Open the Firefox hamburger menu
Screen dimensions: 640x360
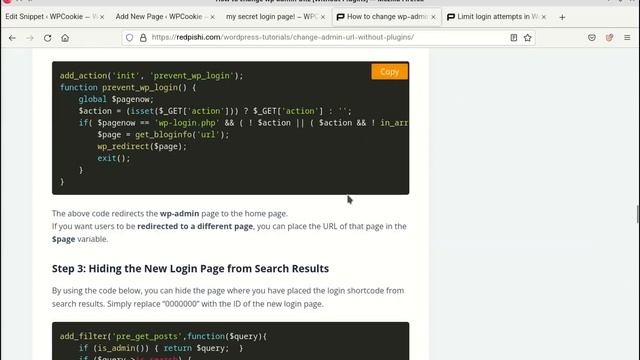click(627, 38)
